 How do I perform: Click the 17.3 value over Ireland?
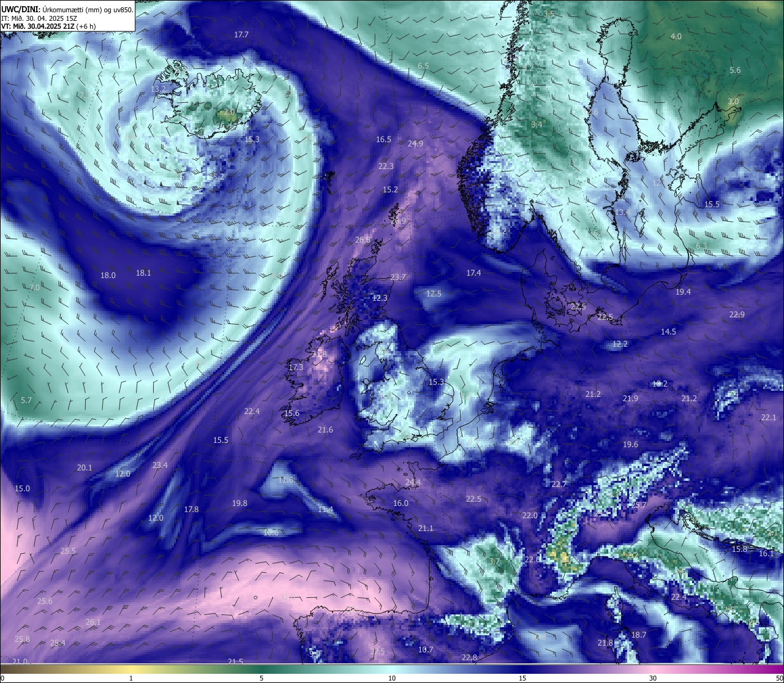(295, 368)
